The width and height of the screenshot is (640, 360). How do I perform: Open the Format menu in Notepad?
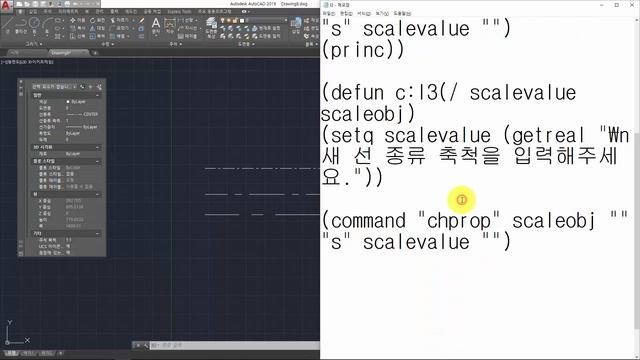(364, 13)
